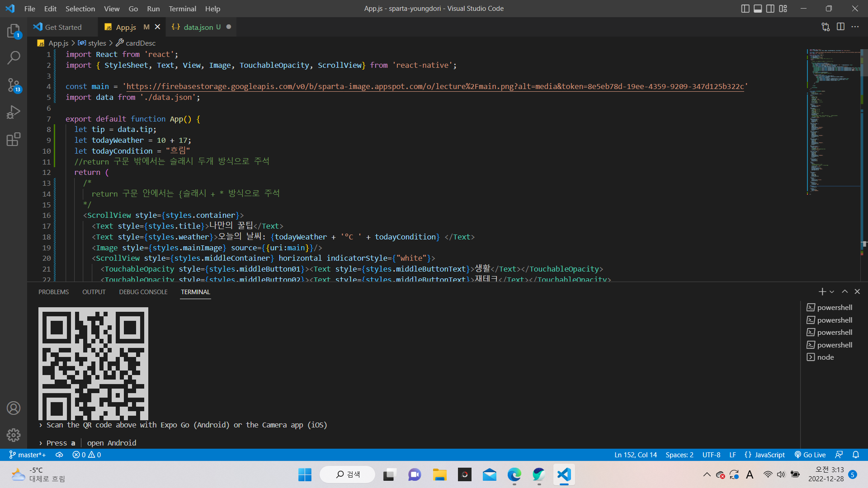Create a new terminal with plus icon
The width and height of the screenshot is (868, 488).
click(822, 292)
